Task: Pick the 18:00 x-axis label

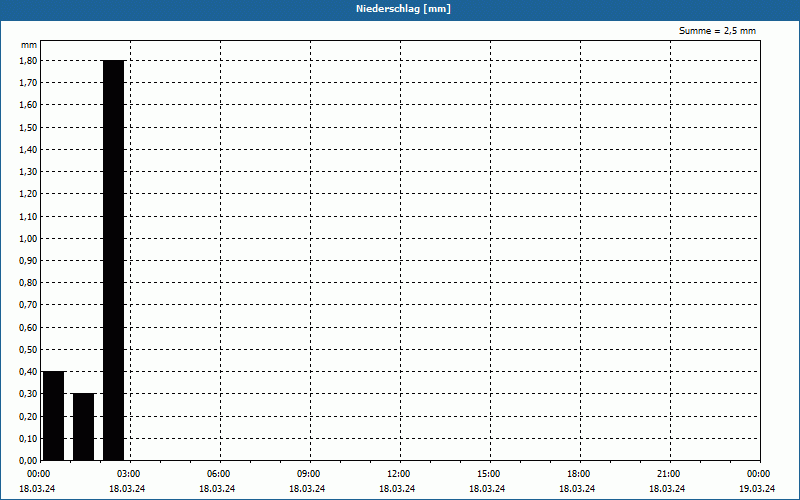Action: point(579,474)
